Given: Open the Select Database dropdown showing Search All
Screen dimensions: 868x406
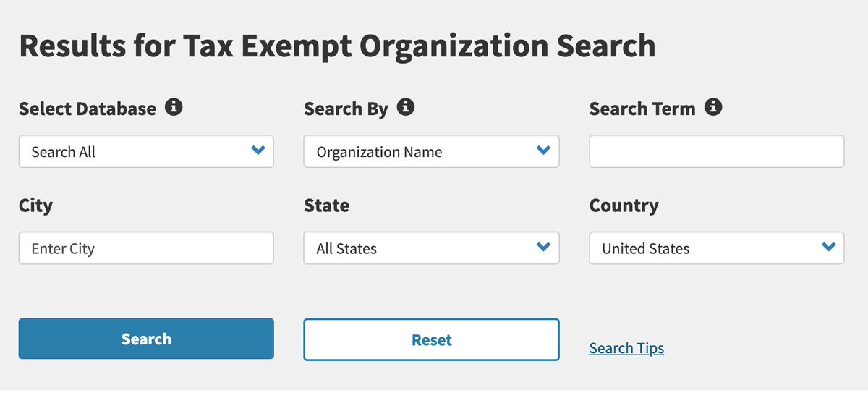Looking at the screenshot, I should pyautogui.click(x=146, y=151).
